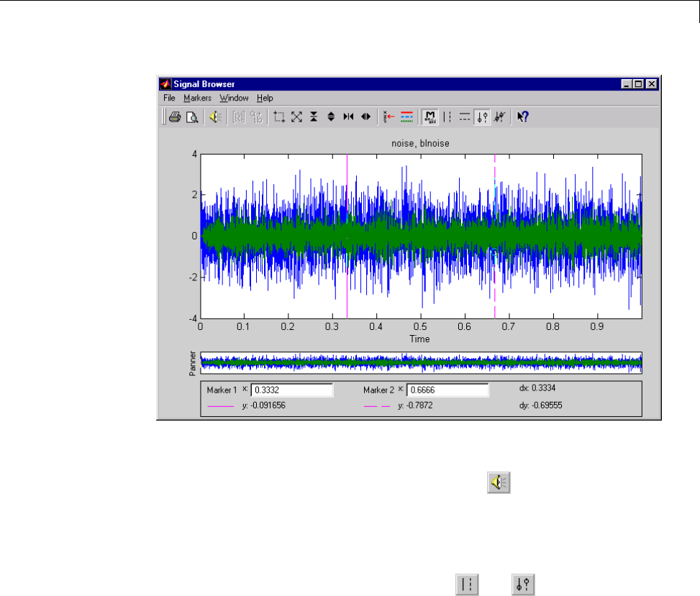Screen dimensions: 700x596
Task: Click the speaker icon below the Signal Browser window
Action: click(x=499, y=482)
